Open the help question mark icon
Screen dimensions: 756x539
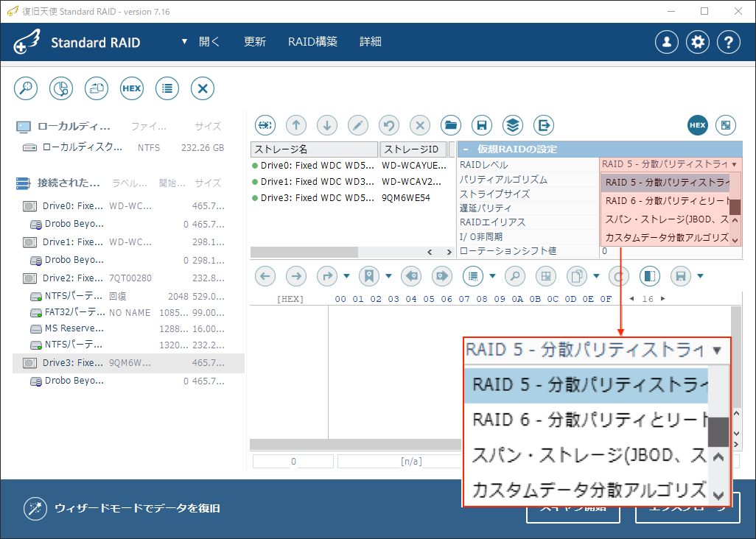[729, 42]
